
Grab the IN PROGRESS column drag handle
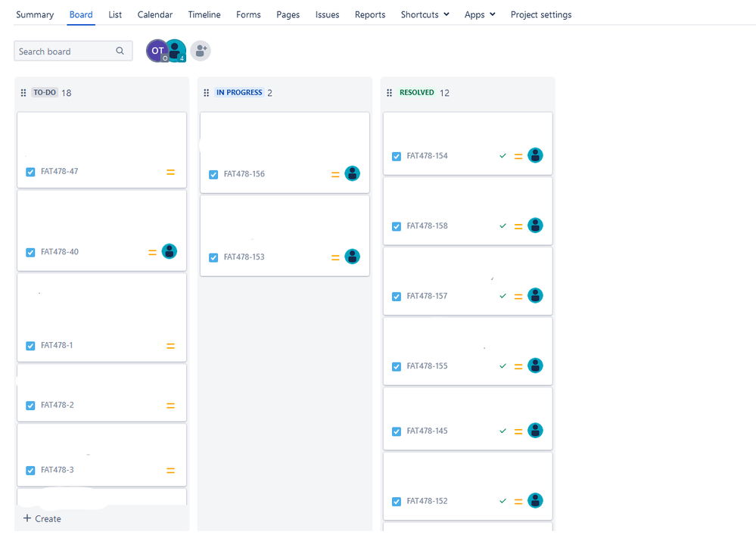207,92
